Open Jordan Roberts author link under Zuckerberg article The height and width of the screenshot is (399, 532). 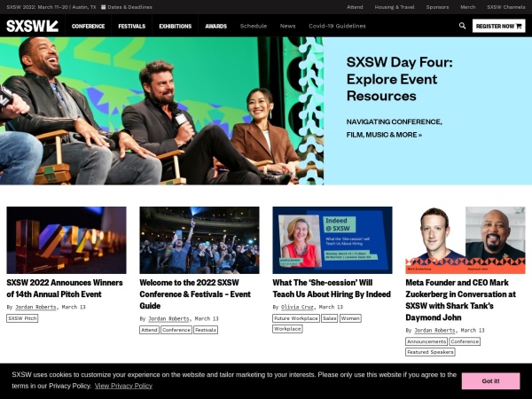point(434,330)
